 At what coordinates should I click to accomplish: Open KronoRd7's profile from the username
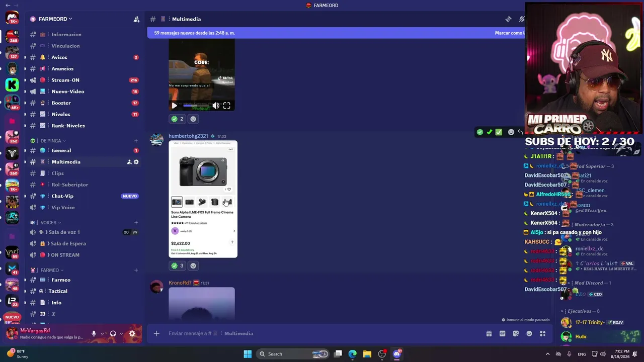[x=180, y=283]
